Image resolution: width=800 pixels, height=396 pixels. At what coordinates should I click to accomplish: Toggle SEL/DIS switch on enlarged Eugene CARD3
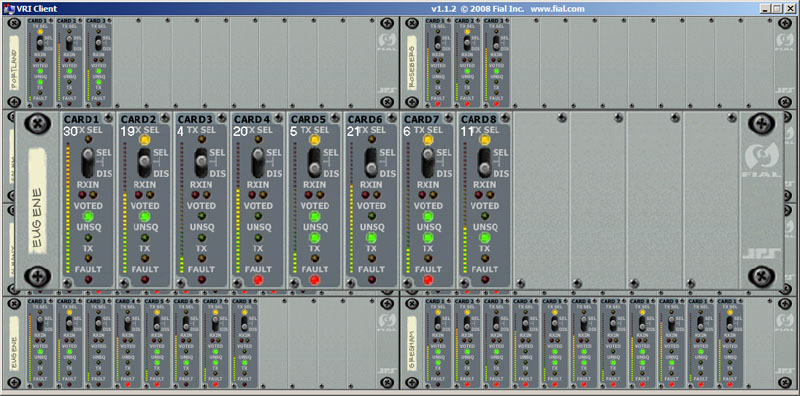click(x=202, y=162)
